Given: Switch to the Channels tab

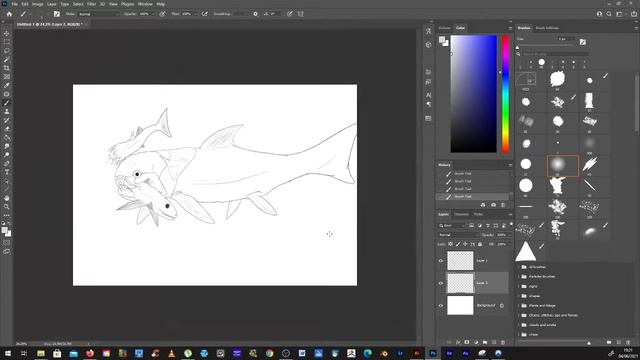Looking at the screenshot, I should (x=462, y=214).
